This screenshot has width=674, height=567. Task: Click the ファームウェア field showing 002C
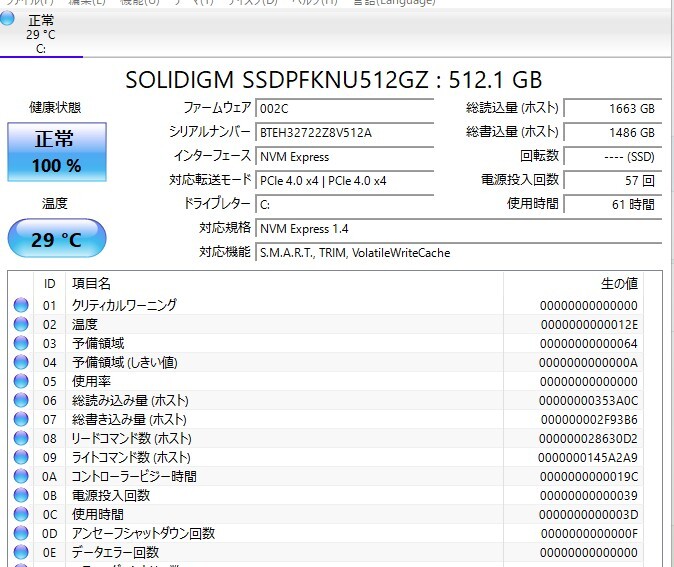coord(344,108)
